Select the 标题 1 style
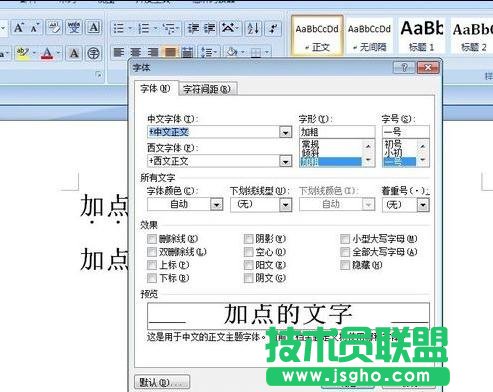 (x=422, y=36)
